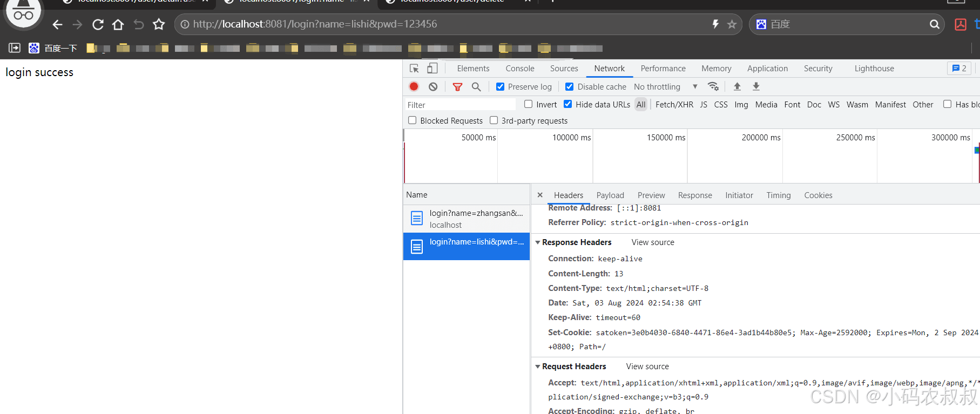Click Export HAR download icon

[x=756, y=86]
